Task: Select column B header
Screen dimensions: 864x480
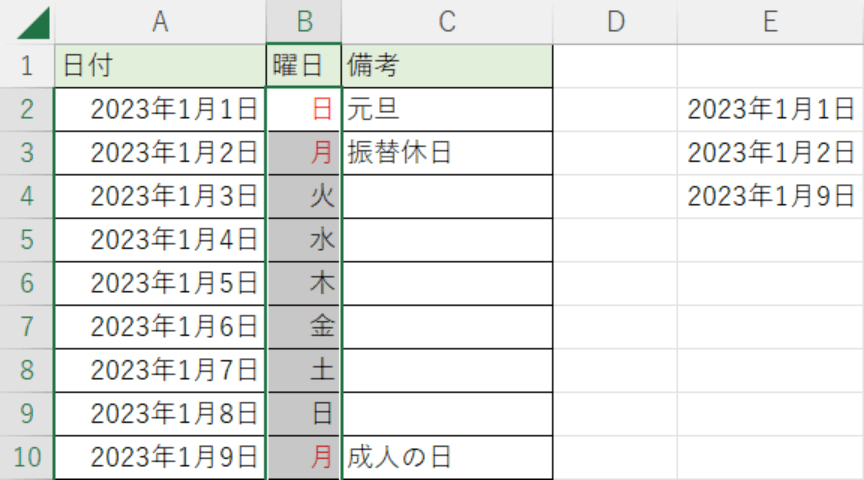Action: tap(304, 22)
